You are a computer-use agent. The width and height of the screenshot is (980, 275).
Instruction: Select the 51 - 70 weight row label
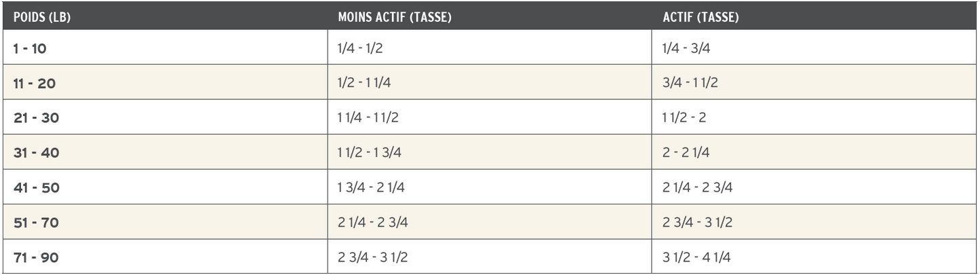coord(36,222)
